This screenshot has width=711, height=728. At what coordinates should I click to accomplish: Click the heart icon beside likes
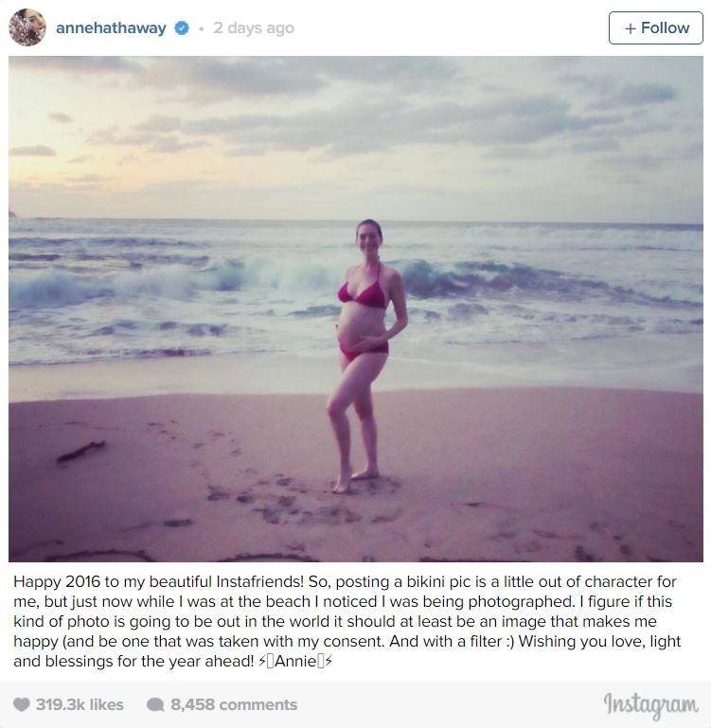[x=22, y=704]
